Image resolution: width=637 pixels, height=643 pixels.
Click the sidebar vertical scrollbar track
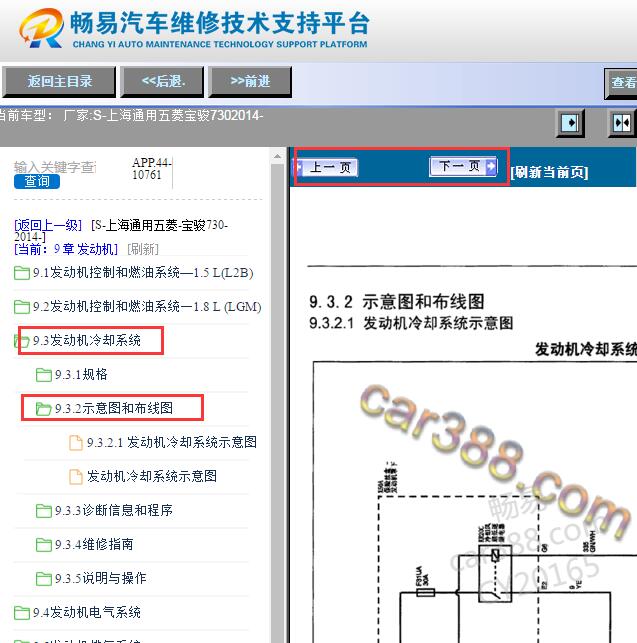pyautogui.click(x=277, y=403)
